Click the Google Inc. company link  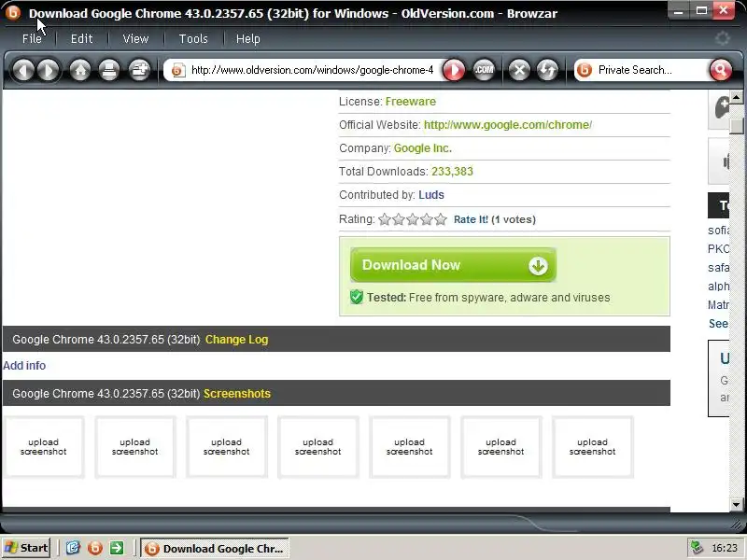coord(423,148)
